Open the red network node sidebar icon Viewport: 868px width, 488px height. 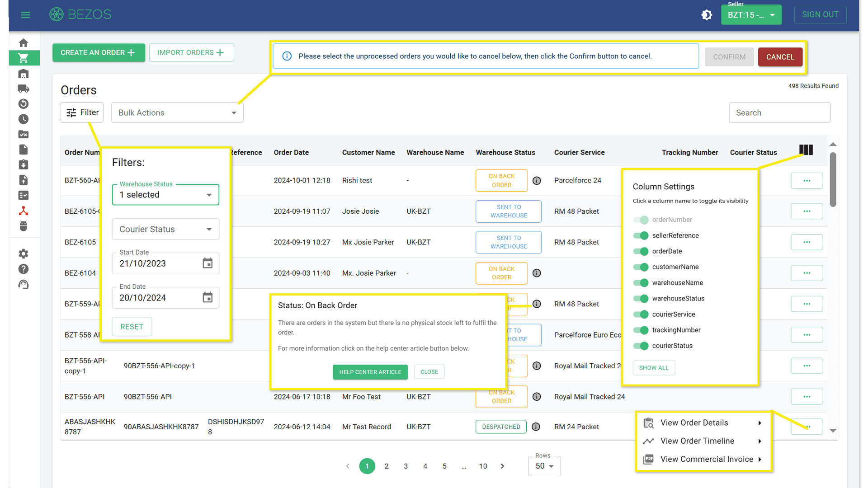point(24,211)
